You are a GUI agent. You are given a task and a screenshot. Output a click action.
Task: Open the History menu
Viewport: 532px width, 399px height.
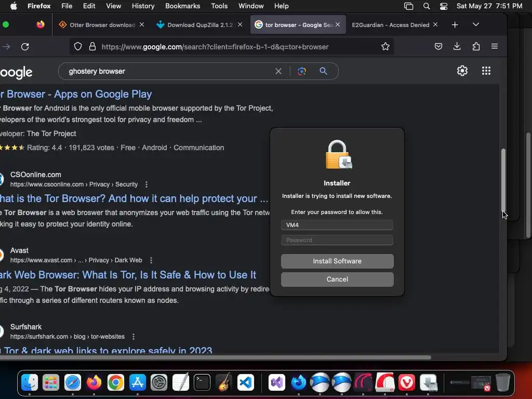click(143, 6)
